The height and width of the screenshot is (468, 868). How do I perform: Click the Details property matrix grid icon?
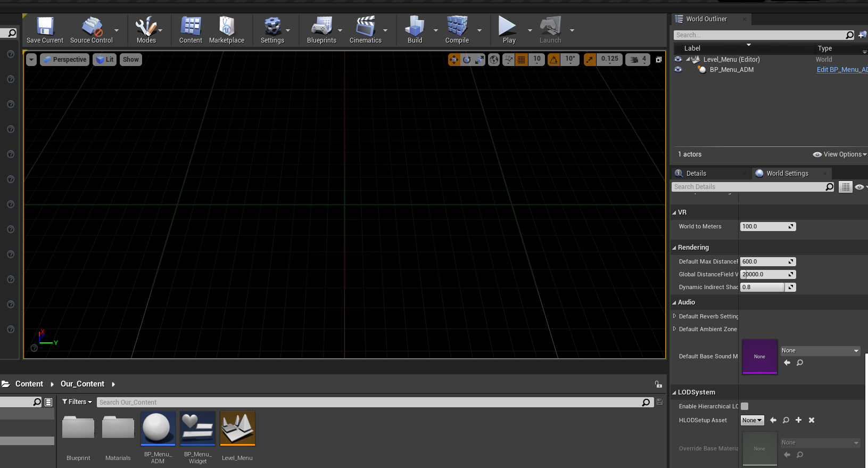[x=846, y=187]
